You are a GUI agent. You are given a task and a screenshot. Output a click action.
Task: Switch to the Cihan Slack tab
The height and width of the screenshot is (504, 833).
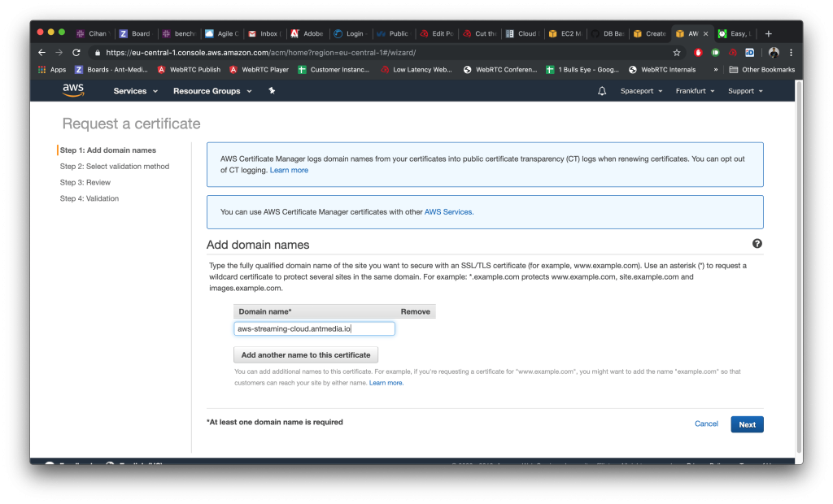93,33
